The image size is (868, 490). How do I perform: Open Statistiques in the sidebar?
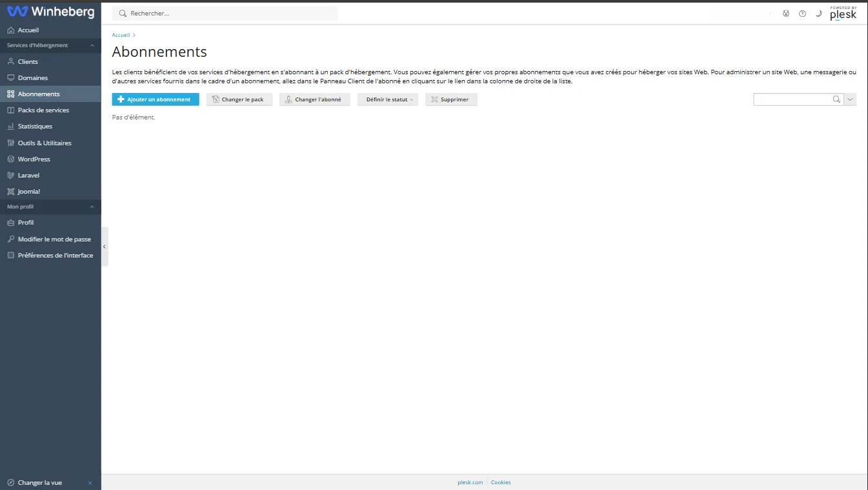pos(50,126)
